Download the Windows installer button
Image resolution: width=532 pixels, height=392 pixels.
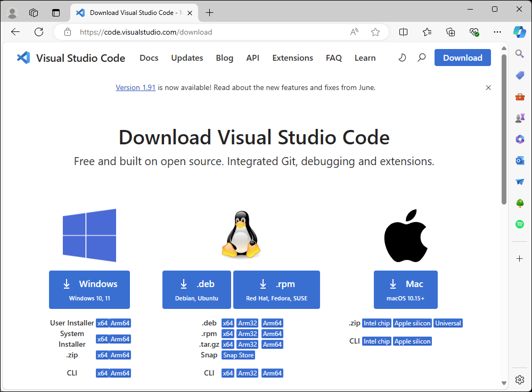89,290
